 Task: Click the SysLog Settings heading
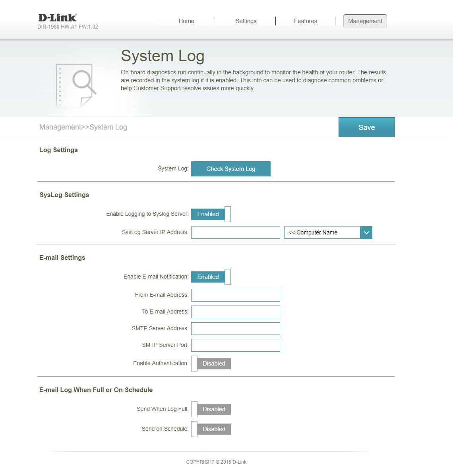click(64, 195)
